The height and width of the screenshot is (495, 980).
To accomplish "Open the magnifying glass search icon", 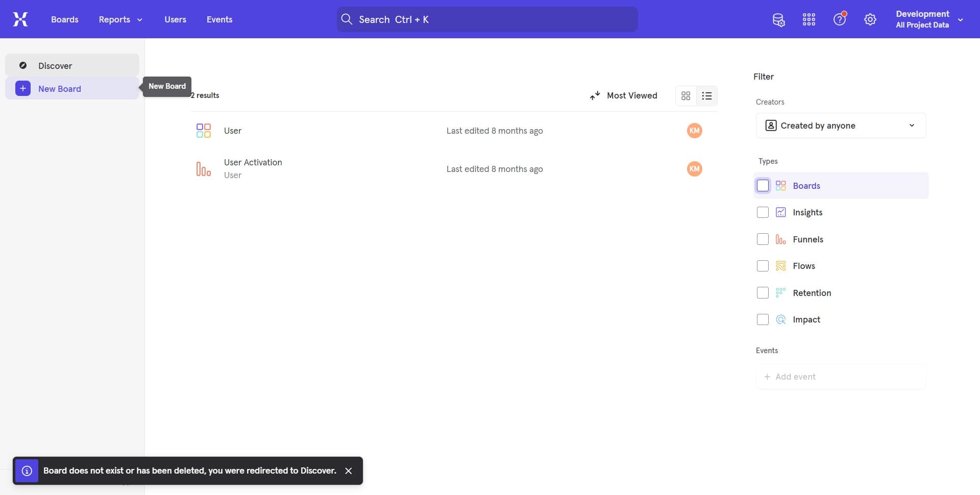I will (x=347, y=19).
